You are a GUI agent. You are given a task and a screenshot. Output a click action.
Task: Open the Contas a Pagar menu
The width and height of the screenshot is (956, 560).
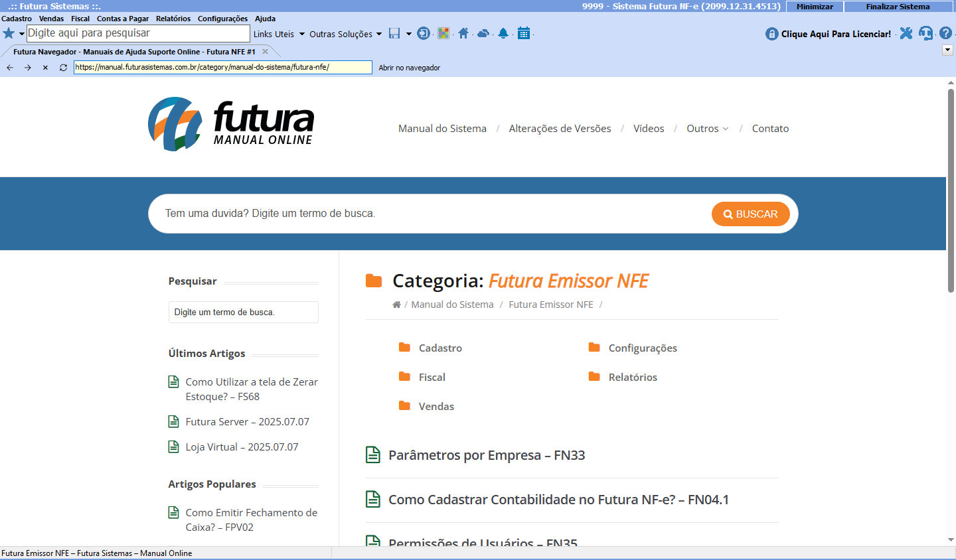[x=123, y=19]
